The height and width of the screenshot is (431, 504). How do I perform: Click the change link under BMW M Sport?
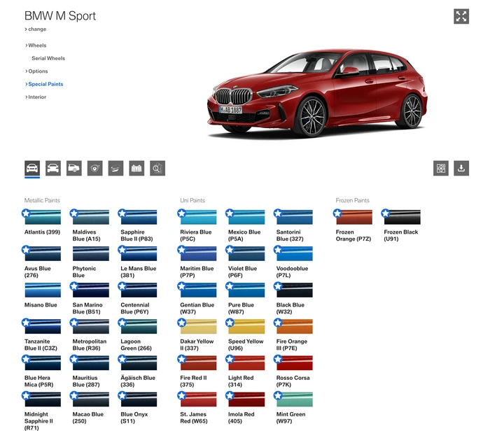pos(36,29)
